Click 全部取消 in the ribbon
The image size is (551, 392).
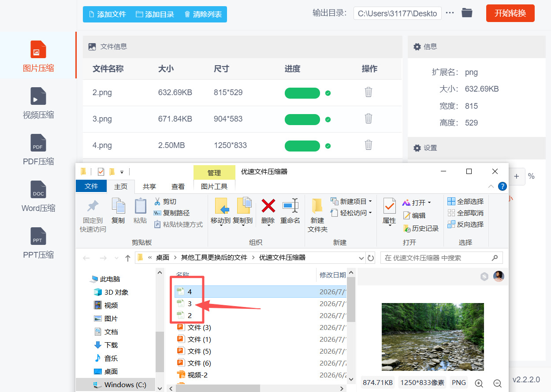point(465,213)
